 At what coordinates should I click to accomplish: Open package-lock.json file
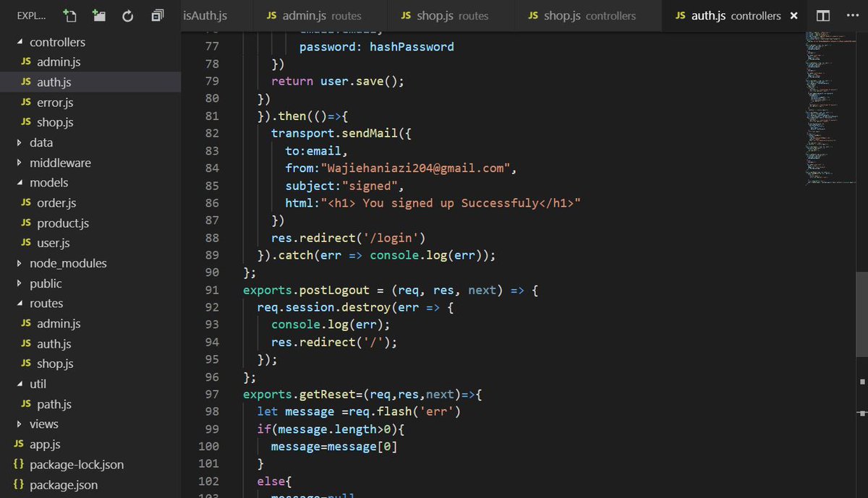click(90, 465)
